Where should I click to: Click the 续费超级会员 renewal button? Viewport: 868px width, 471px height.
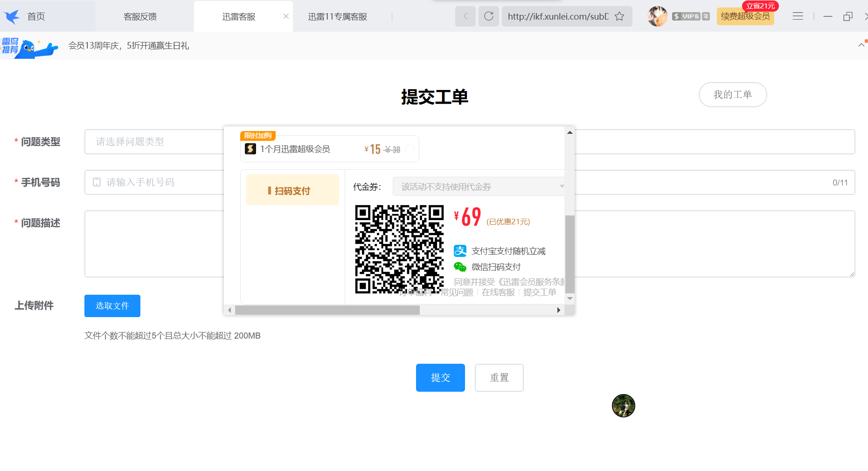click(745, 16)
